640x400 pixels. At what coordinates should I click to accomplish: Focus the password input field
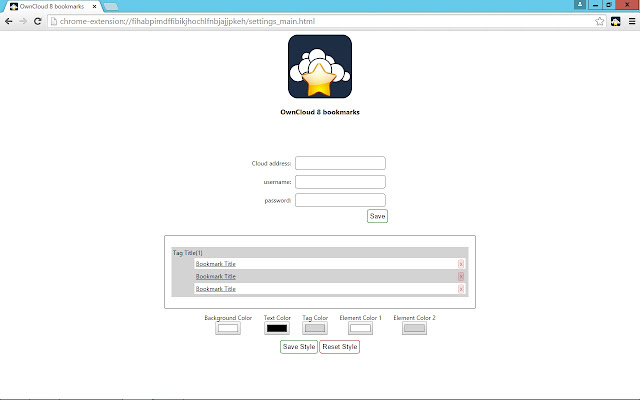click(x=340, y=200)
